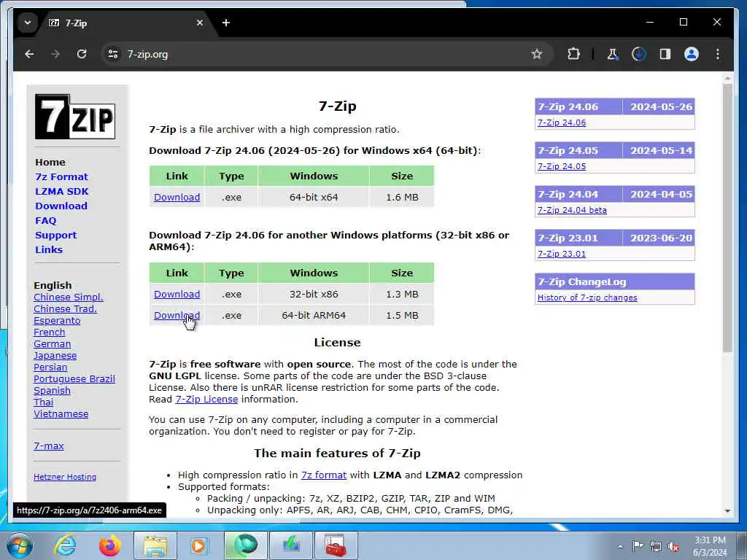
Task: Click the scrollbar down arrow
Action: 727,510
